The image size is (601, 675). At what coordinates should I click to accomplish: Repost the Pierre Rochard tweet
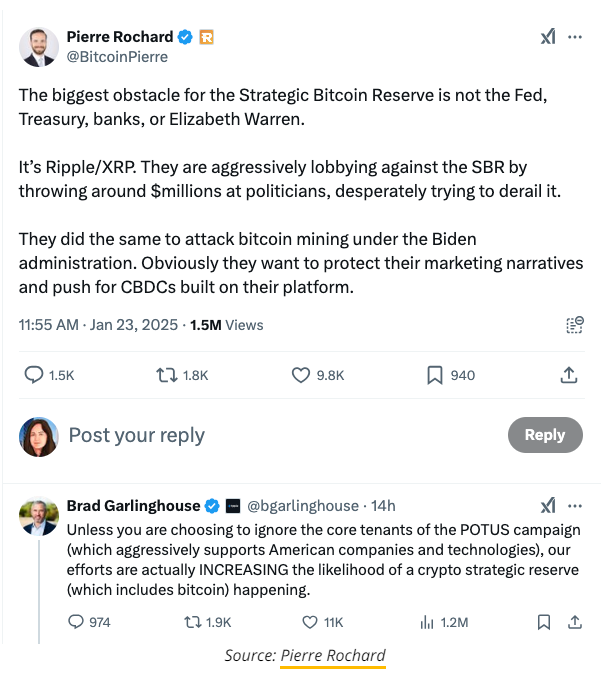(167, 375)
